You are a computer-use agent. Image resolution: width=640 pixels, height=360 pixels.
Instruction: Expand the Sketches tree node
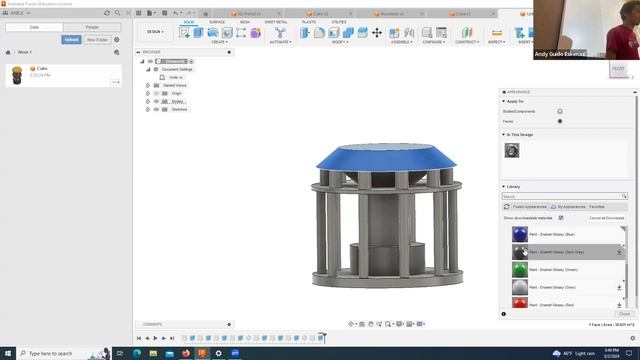(x=148, y=109)
